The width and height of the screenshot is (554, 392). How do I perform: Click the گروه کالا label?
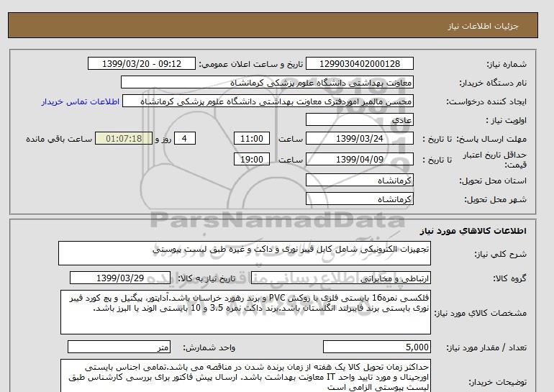point(509,278)
